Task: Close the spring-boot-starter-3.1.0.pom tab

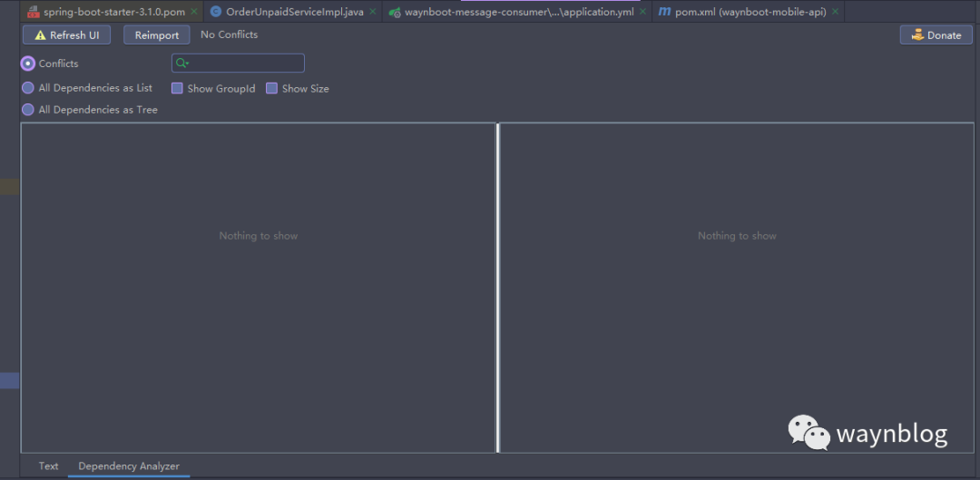Action: click(x=194, y=11)
